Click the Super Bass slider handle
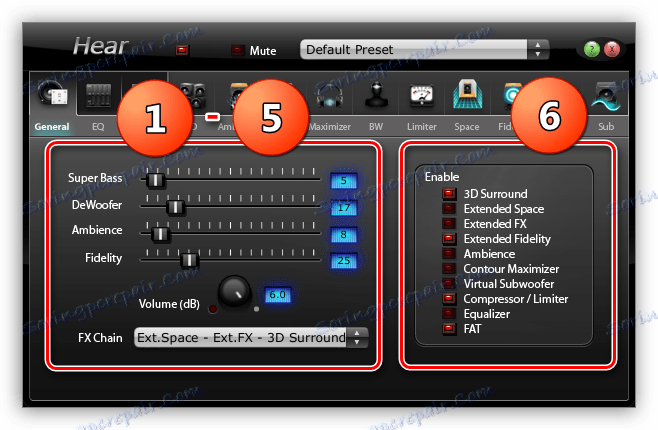 coord(155,180)
